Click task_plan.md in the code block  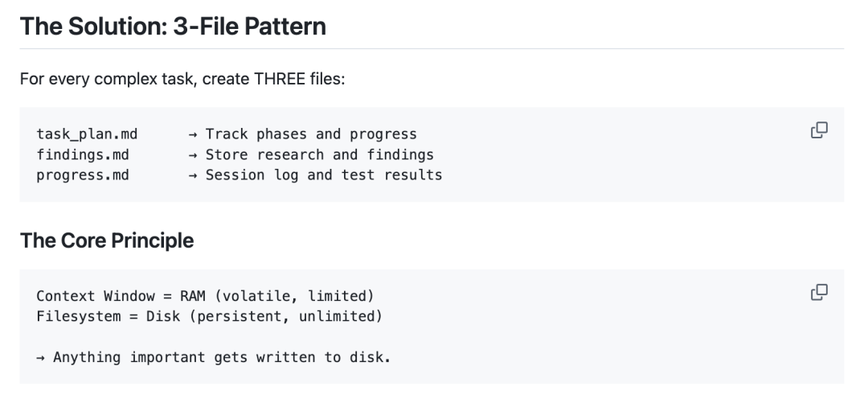87,134
